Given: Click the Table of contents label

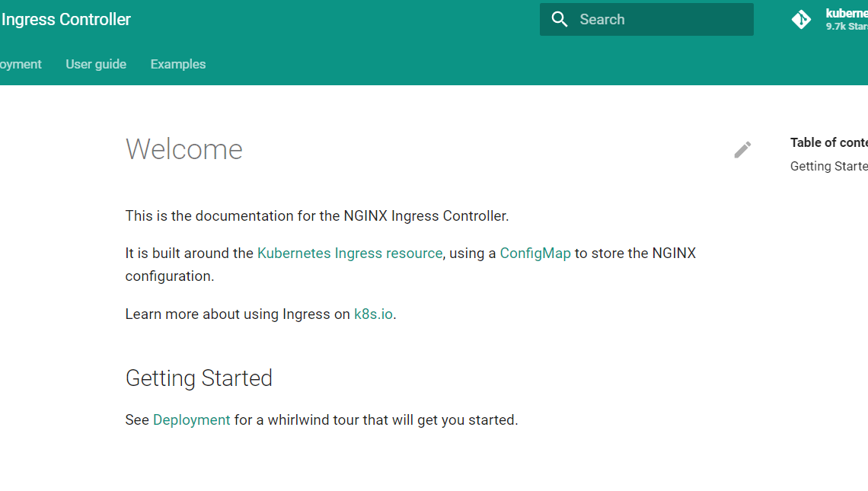Looking at the screenshot, I should 828,142.
